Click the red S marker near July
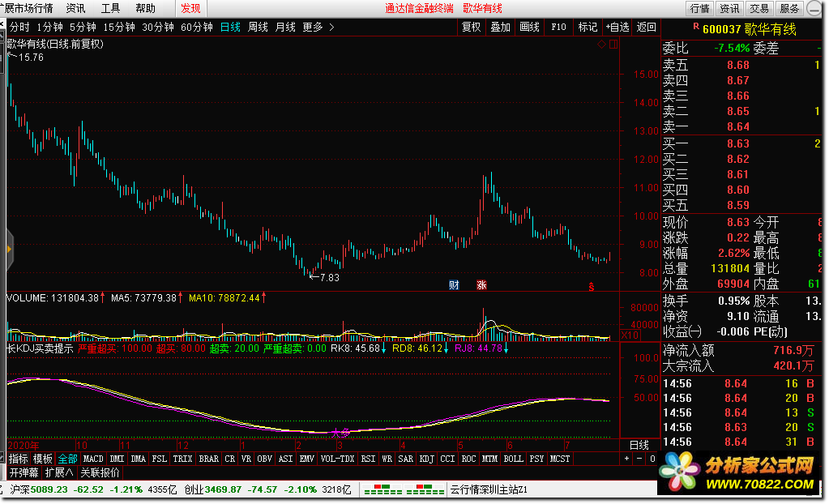829x504 pixels. (591, 287)
